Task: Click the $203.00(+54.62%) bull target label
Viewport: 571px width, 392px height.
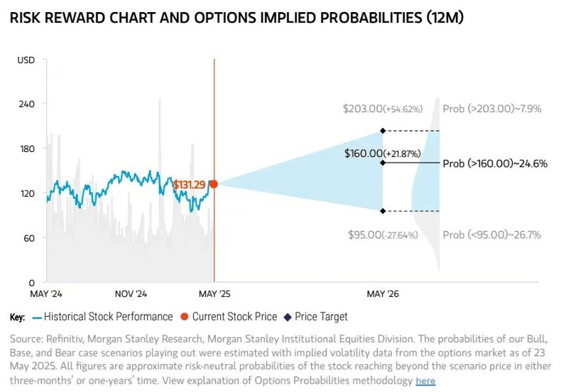Action: [x=382, y=109]
